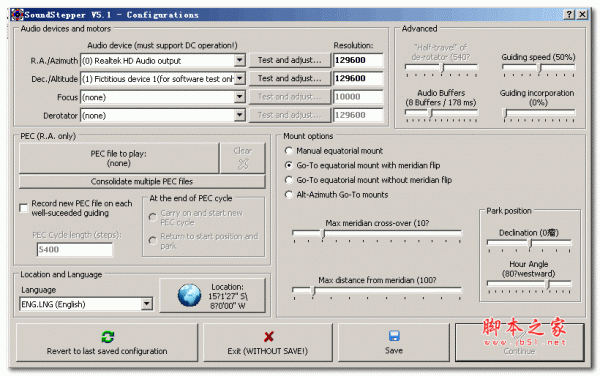This screenshot has width=600, height=376.
Task: Open the R.A./Azimuth audio device dropdown
Action: coord(240,60)
